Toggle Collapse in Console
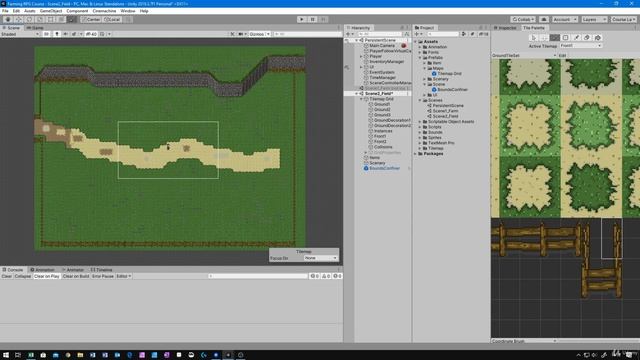Screen dimensions: 640x360 pos(22,276)
